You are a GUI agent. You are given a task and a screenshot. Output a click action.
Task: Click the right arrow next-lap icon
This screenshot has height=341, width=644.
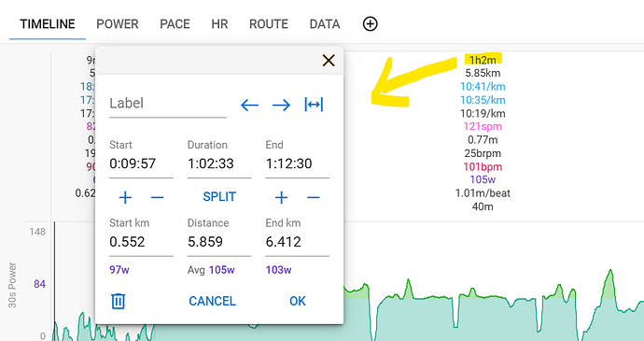pos(281,106)
